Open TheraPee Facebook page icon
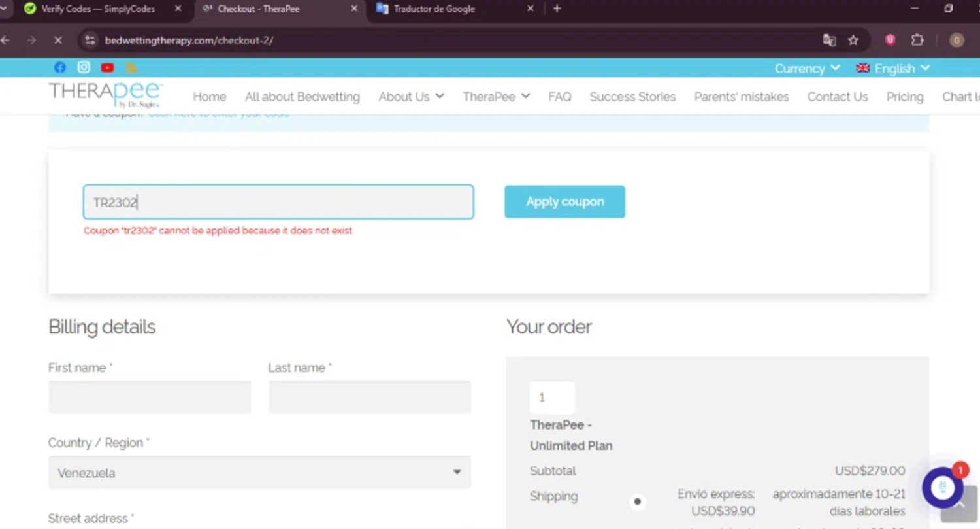This screenshot has height=529, width=980. [59, 67]
